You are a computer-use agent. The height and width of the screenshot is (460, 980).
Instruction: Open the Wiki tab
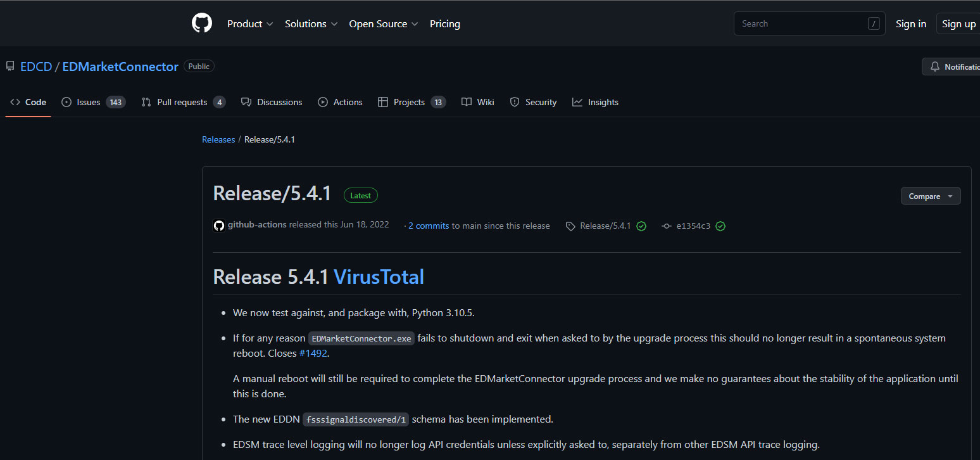(478, 102)
